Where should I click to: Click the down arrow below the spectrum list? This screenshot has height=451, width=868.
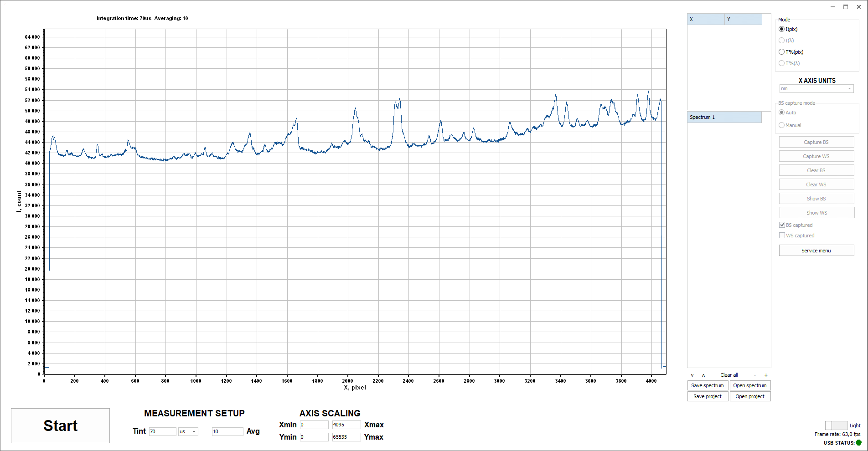(692, 375)
